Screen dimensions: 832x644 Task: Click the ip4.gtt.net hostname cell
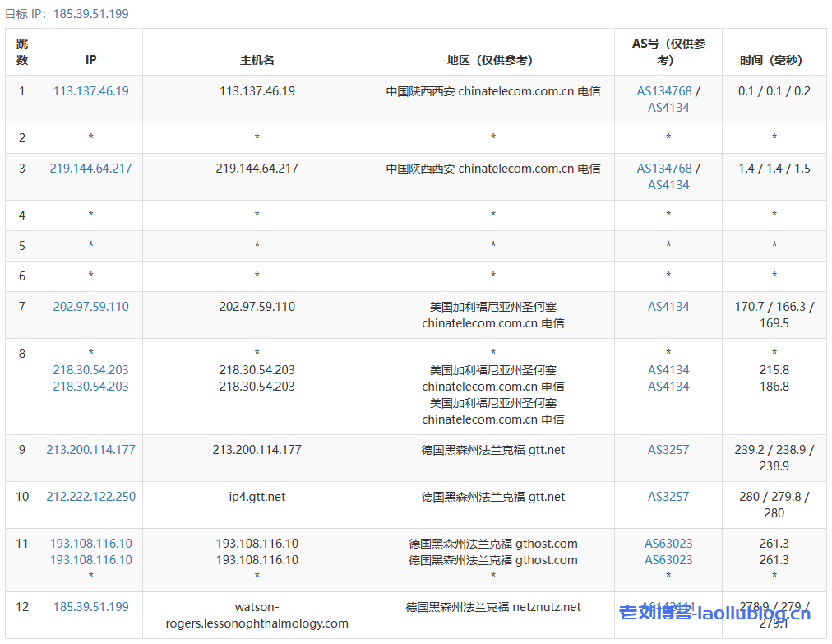coord(257,497)
